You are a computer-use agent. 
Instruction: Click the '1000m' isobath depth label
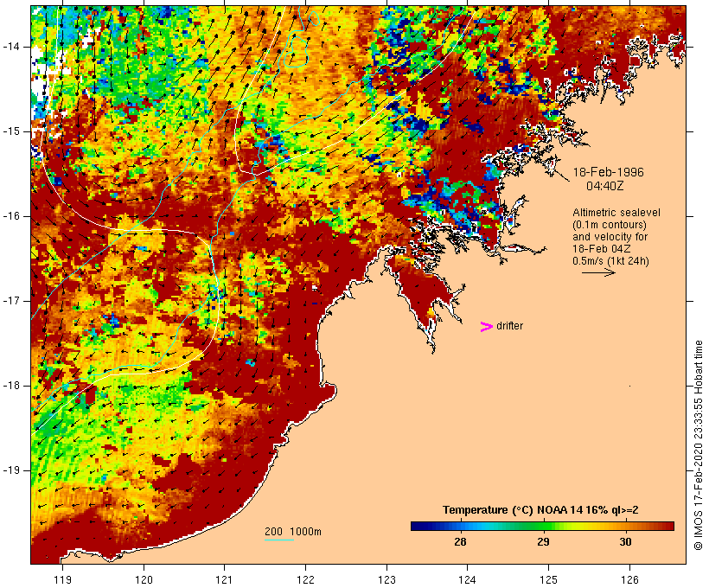(x=305, y=532)
